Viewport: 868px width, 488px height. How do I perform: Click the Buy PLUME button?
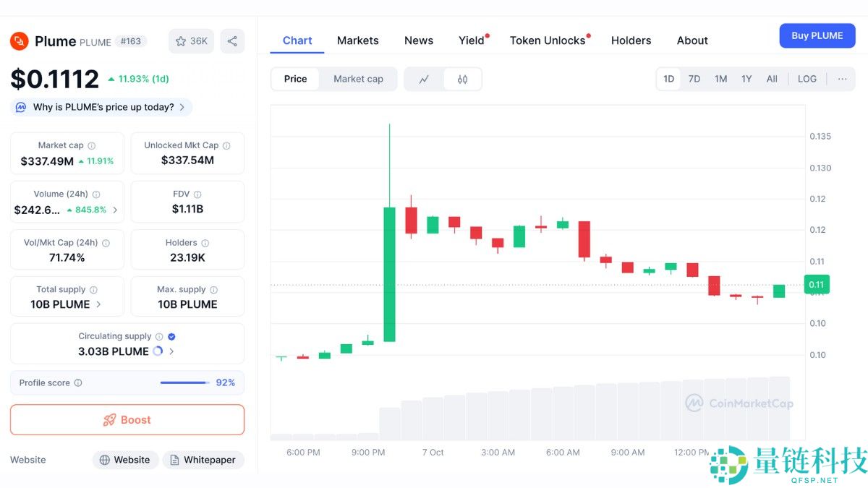817,35
